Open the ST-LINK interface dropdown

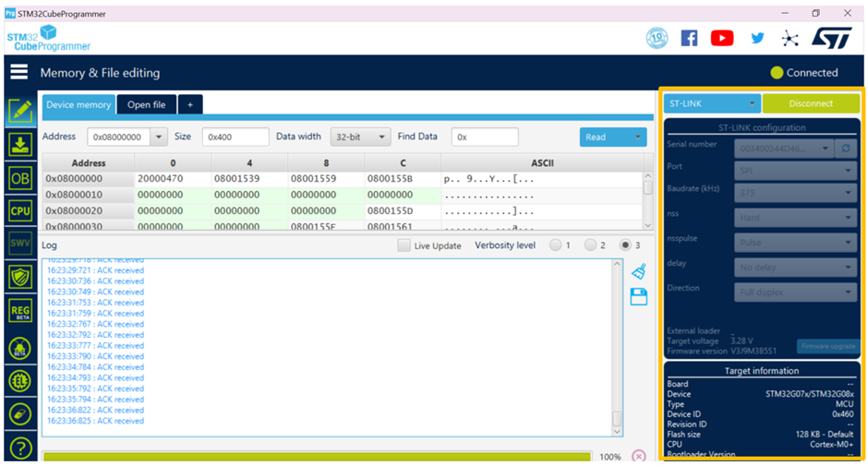[x=712, y=103]
